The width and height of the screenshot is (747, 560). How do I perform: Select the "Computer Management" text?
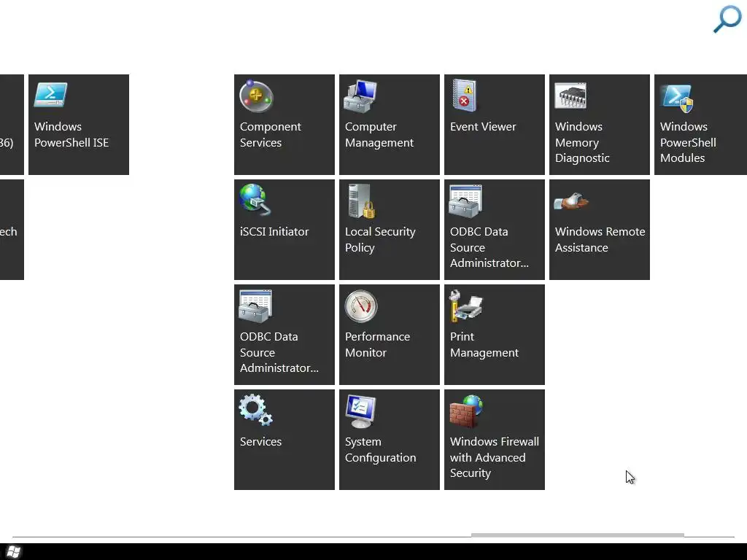[379, 134]
